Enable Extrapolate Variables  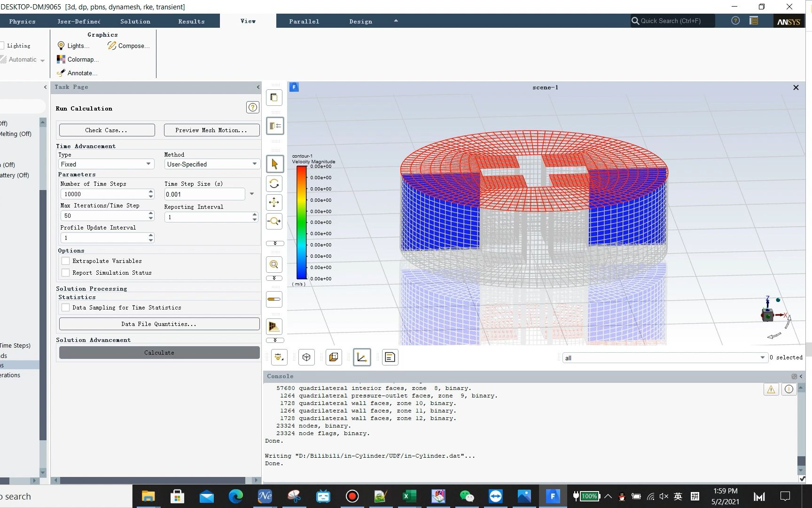click(x=66, y=261)
